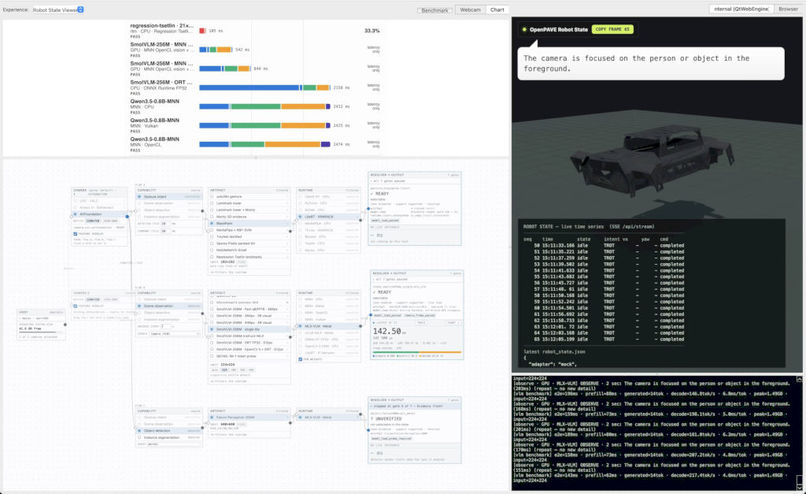Click the log panel scroll up arrow
Image resolution: width=806 pixels, height=494 pixels.
799,379
